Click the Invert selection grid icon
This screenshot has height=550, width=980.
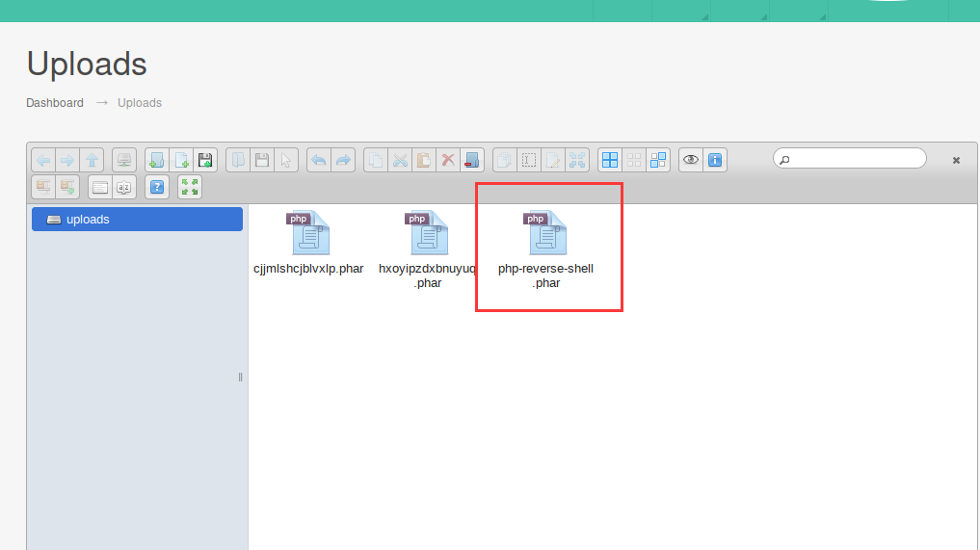[x=658, y=160]
